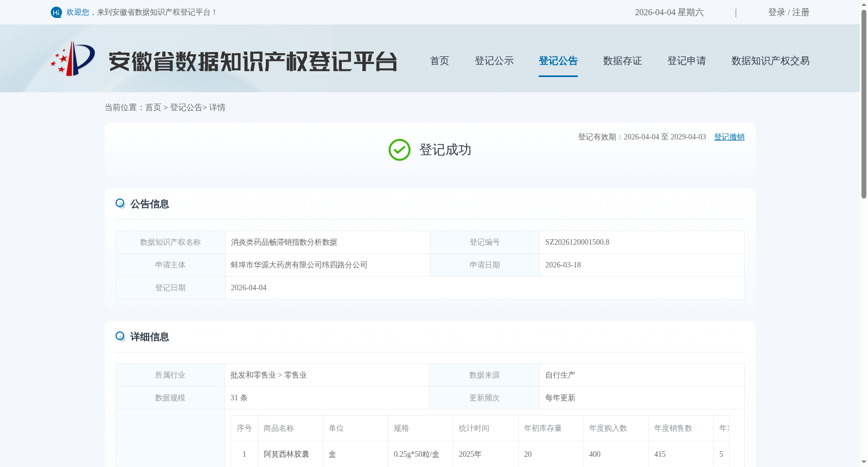The image size is (868, 467).
Task: Click the 400 annual purchase cell
Action: 616,454
